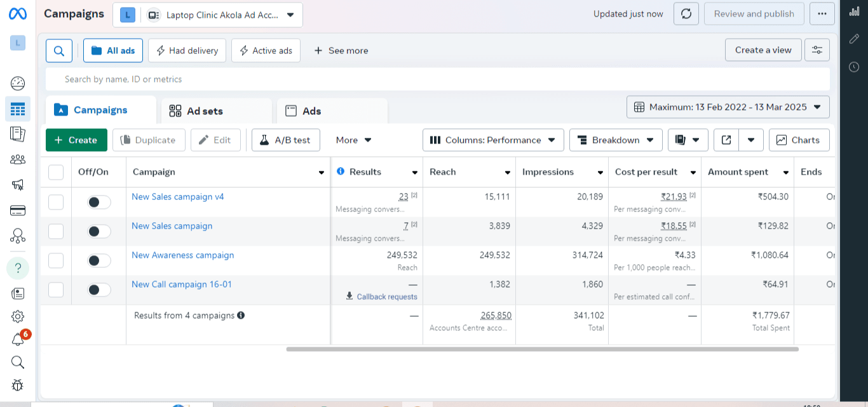Screen dimensions: 868x407
Task: Open the Campaigns table icon in sidebar
Action: click(x=18, y=109)
